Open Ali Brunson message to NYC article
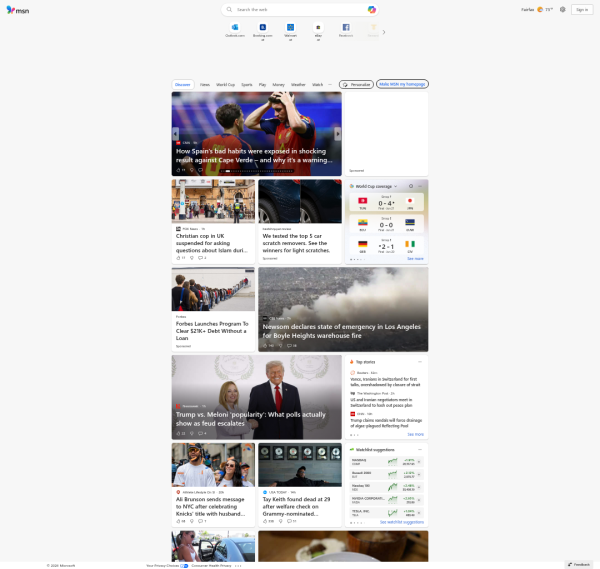 [210, 507]
